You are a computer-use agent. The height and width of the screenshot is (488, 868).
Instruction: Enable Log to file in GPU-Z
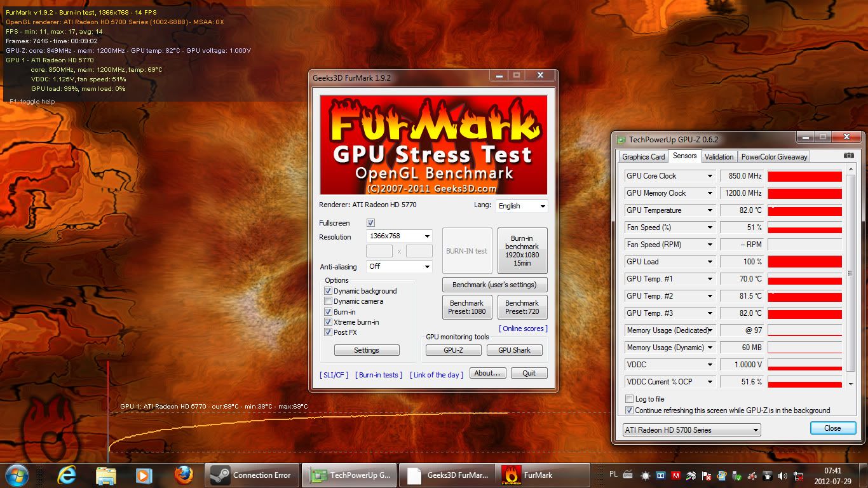[629, 398]
